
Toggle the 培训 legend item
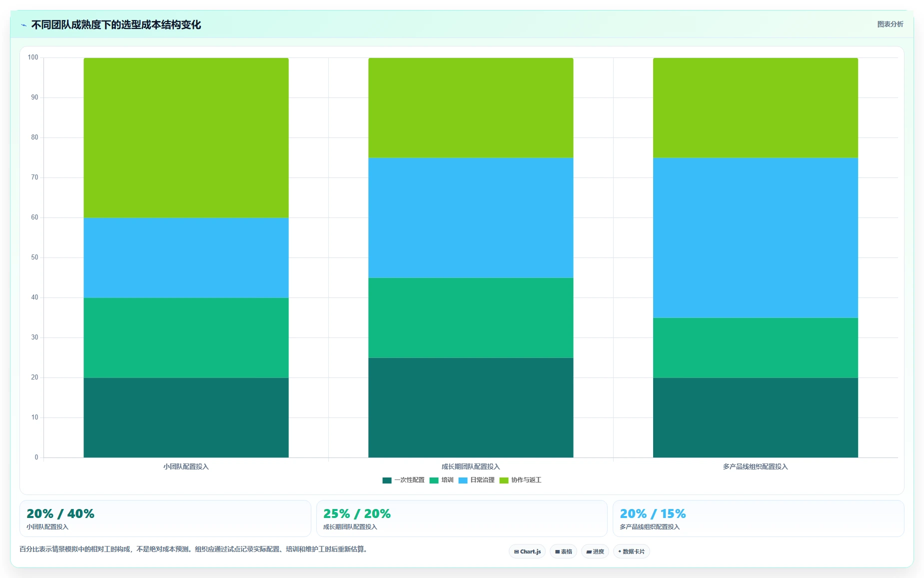(x=441, y=480)
